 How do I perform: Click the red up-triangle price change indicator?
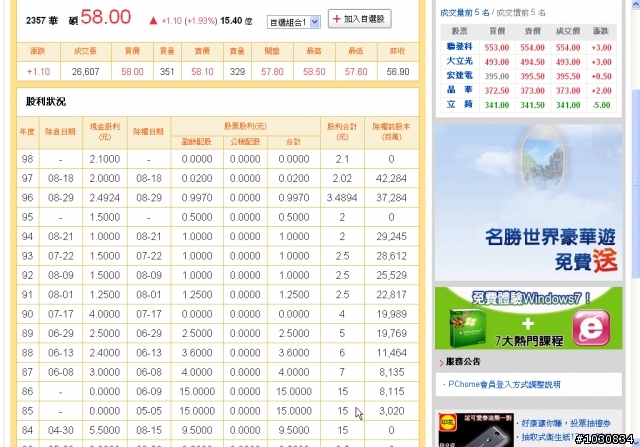(153, 20)
